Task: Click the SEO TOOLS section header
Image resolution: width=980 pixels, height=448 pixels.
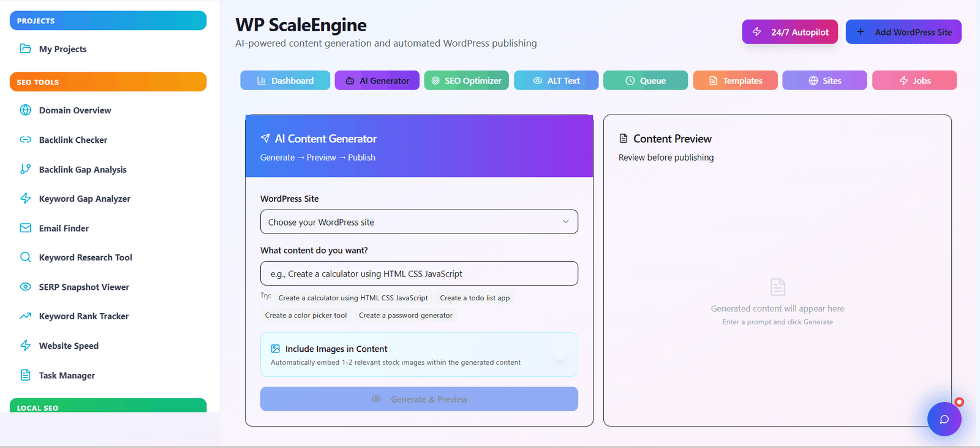Action: point(108,82)
